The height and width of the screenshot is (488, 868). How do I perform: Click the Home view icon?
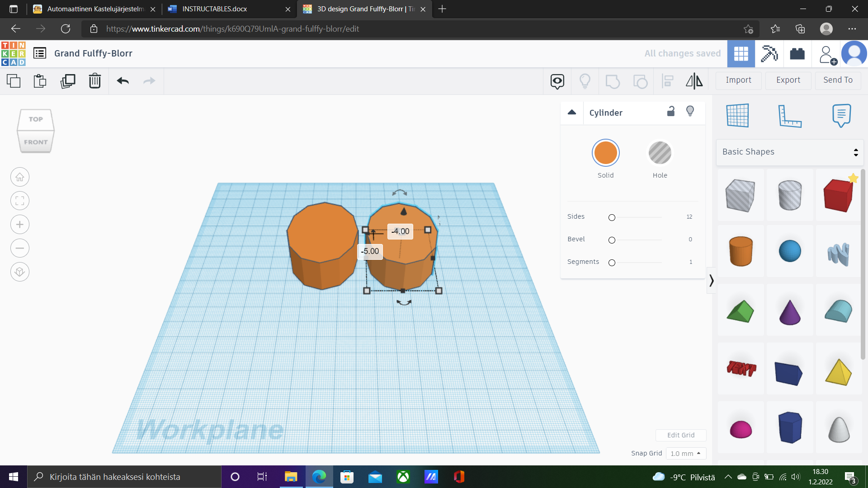click(20, 177)
